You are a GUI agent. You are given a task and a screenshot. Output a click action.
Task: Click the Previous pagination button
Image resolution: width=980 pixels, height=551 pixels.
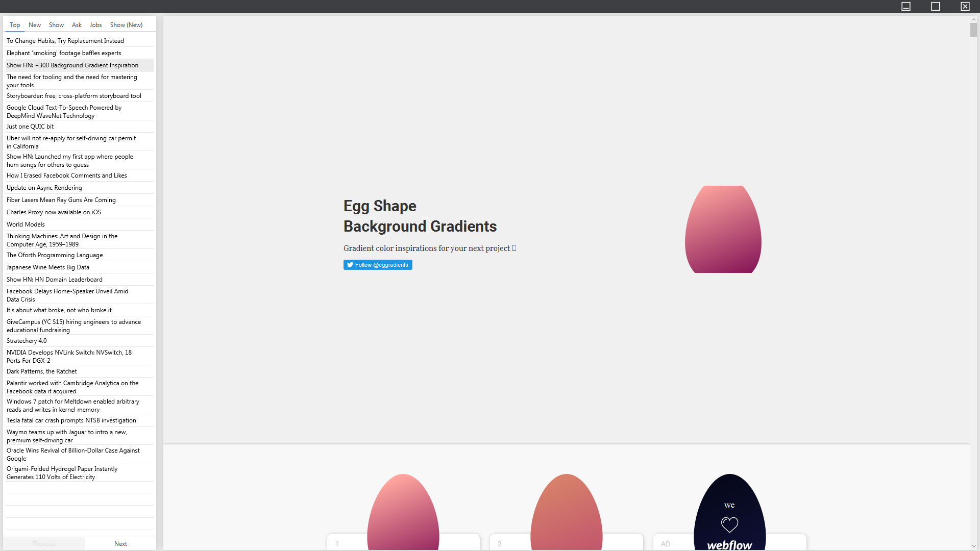(x=44, y=543)
